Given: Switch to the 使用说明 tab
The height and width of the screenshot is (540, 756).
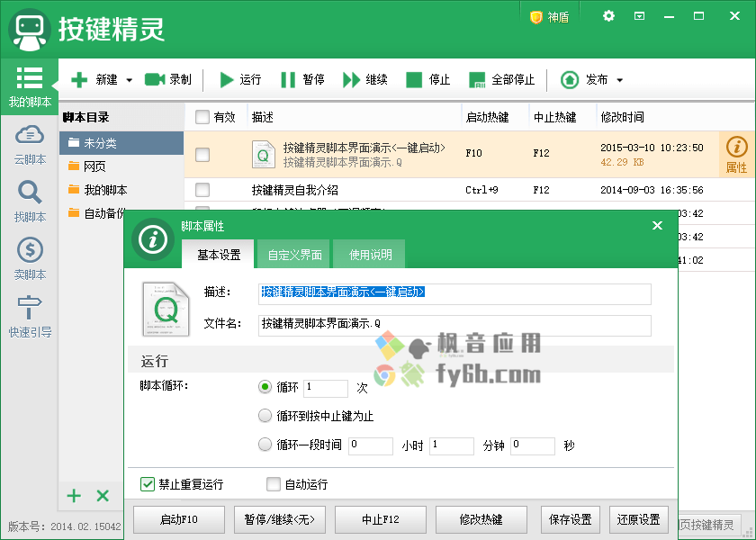Looking at the screenshot, I should tap(369, 254).
